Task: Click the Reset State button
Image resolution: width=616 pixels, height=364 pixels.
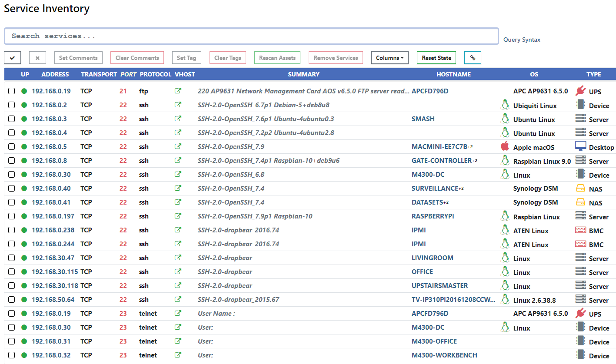Action: click(x=436, y=58)
